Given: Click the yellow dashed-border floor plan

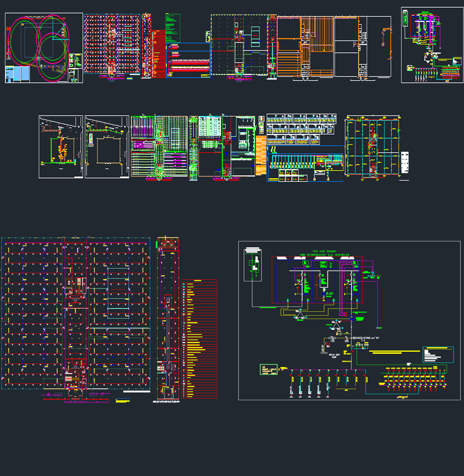Looking at the screenshot, I should (x=238, y=45).
